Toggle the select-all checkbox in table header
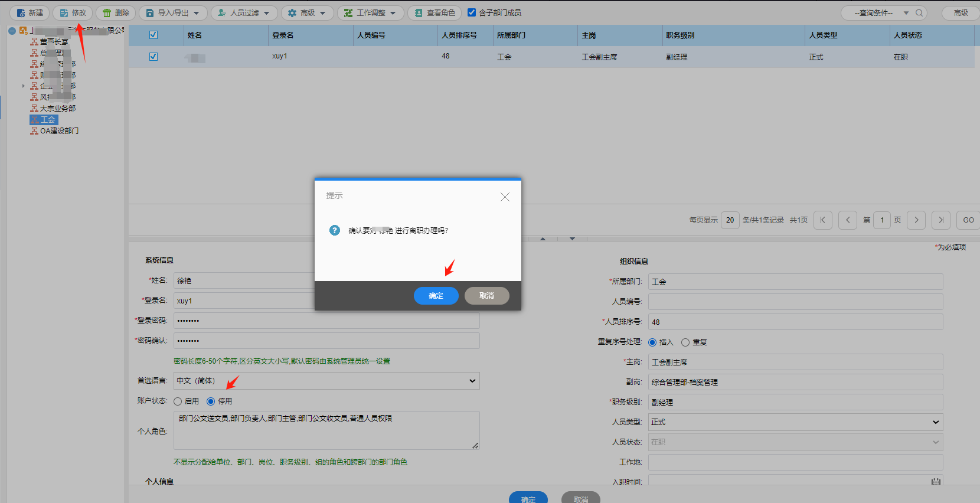The image size is (980, 503). [153, 35]
